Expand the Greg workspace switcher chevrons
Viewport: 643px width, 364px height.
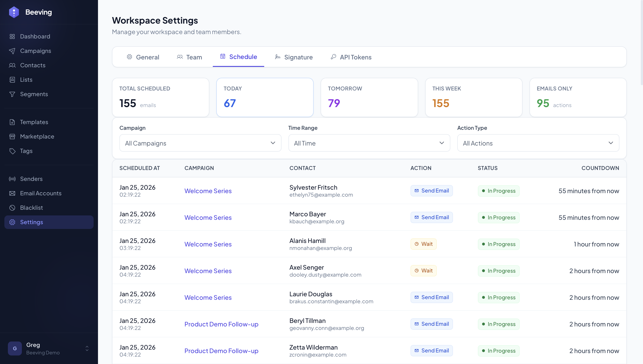87,348
